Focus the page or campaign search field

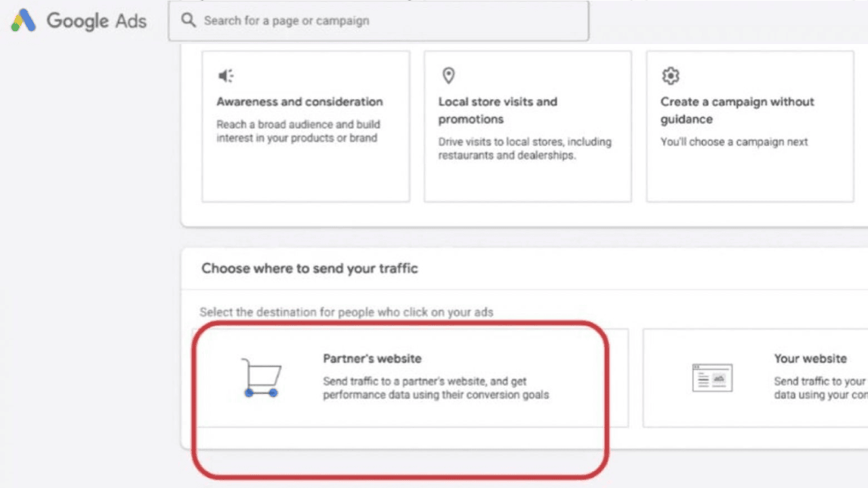click(387, 21)
